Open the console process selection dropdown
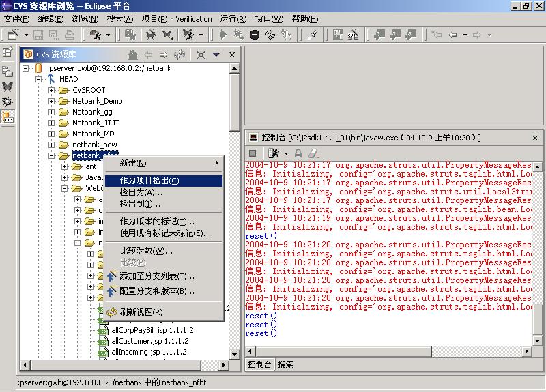This screenshot has width=546, height=392. click(286, 153)
